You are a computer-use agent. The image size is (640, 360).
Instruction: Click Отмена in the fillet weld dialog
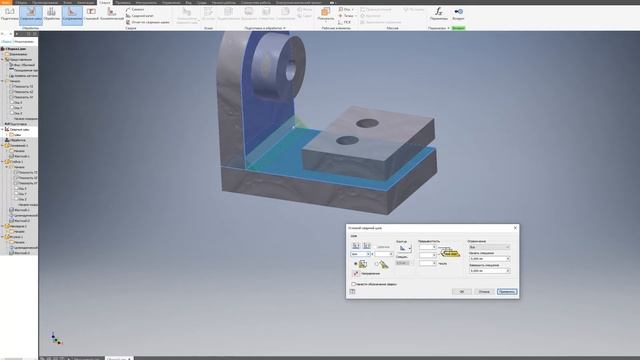point(484,291)
